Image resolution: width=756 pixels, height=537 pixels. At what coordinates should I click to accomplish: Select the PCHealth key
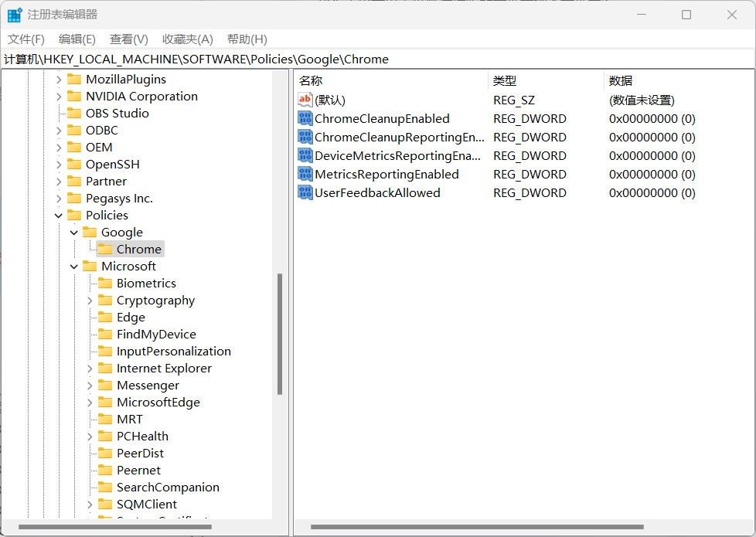tap(143, 437)
